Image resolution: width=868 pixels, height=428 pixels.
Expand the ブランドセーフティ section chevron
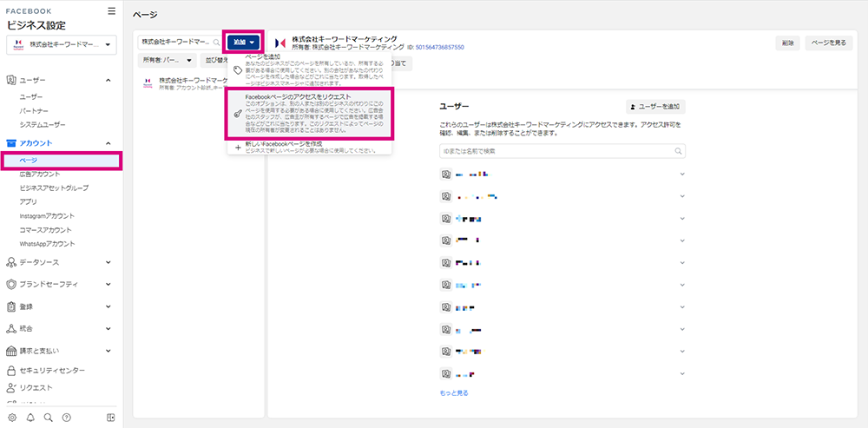pos(108,284)
